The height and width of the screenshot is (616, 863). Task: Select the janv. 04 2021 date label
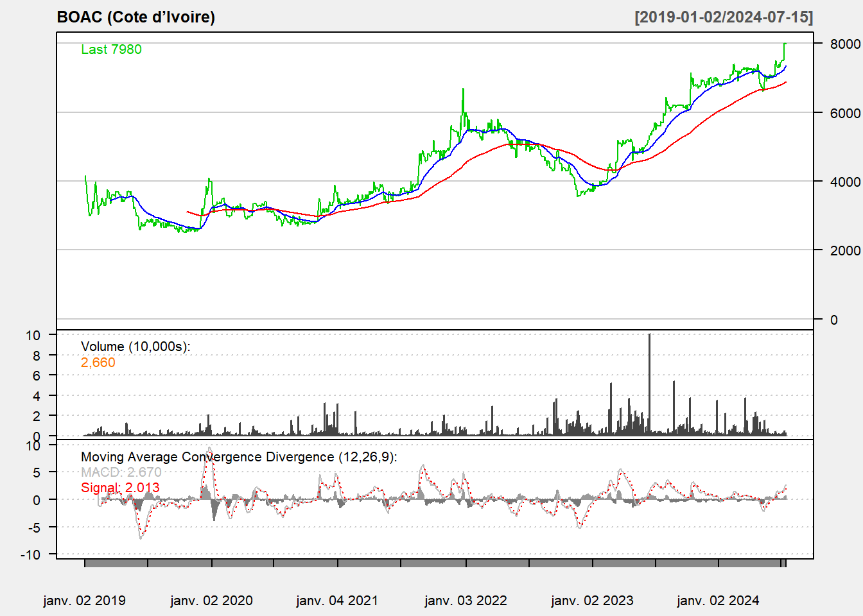pyautogui.click(x=337, y=601)
